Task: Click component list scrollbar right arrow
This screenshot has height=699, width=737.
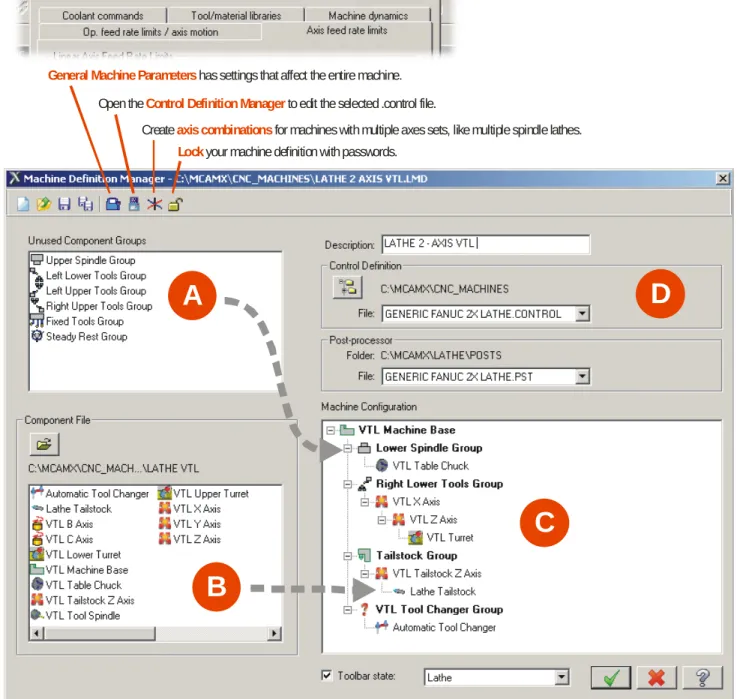Action: point(274,633)
